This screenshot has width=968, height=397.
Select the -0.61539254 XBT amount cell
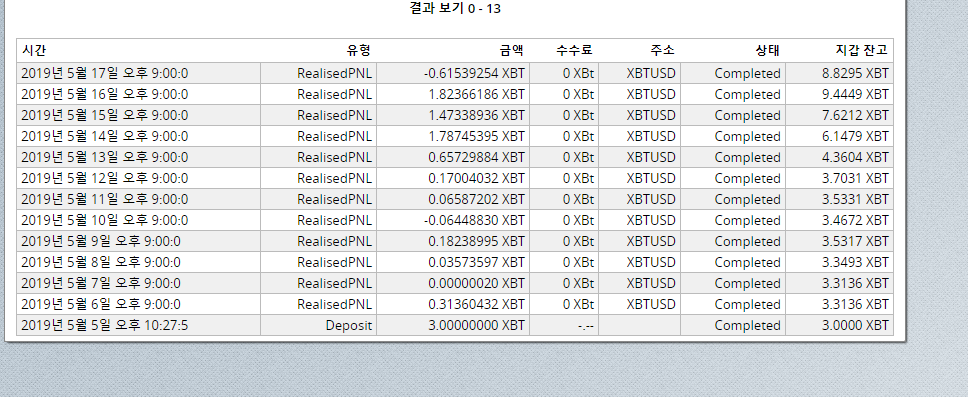(453, 73)
